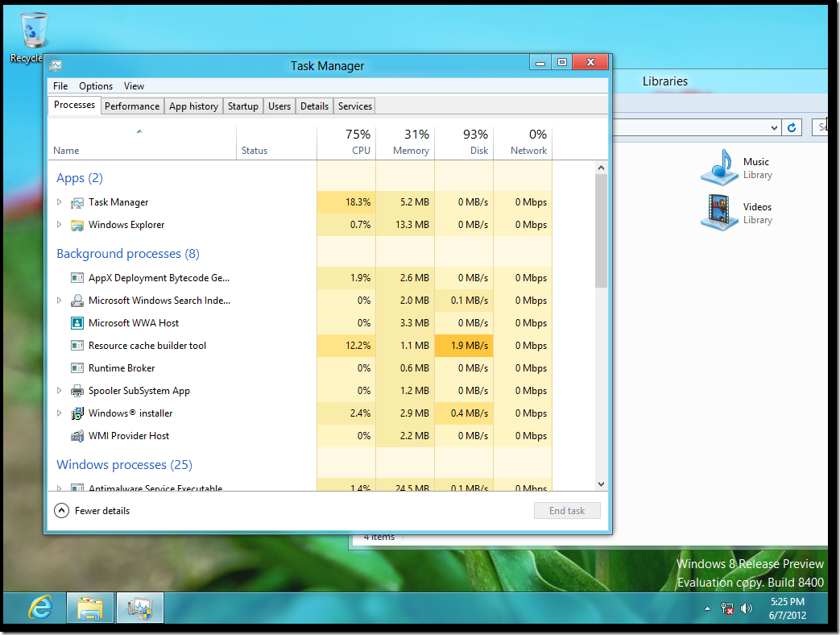Sort by the CPU column header
The width and height of the screenshot is (840, 635).
pyautogui.click(x=346, y=143)
